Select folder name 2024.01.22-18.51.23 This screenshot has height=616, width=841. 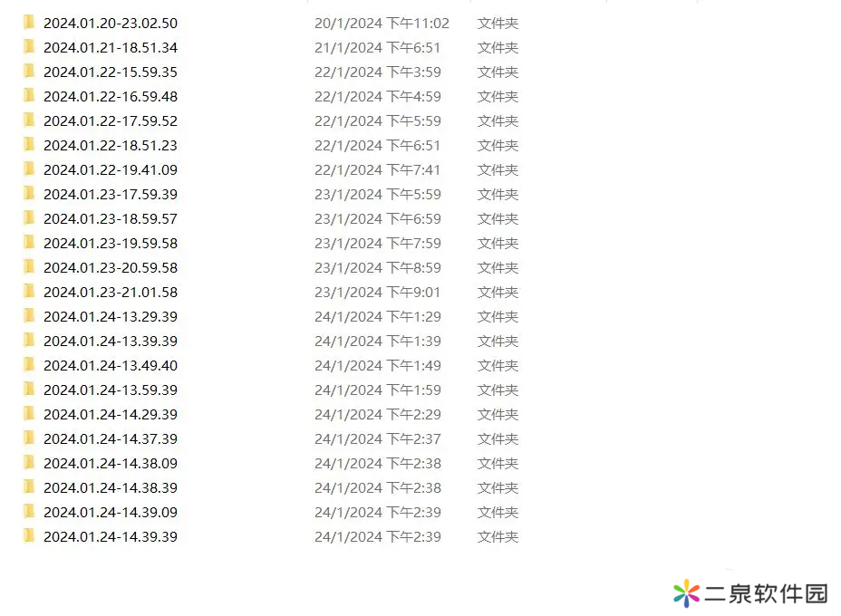point(111,145)
